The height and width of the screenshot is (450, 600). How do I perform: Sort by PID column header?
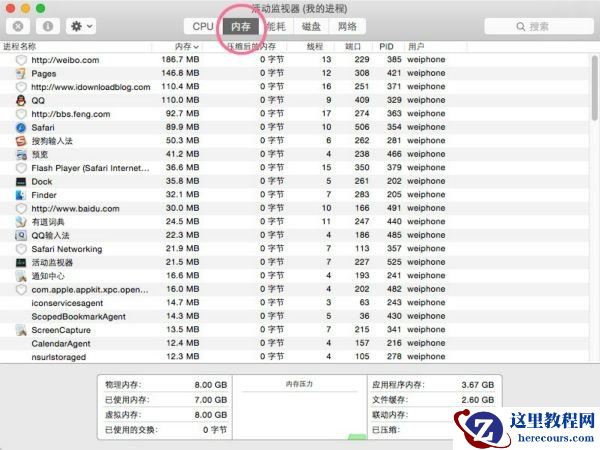click(386, 47)
